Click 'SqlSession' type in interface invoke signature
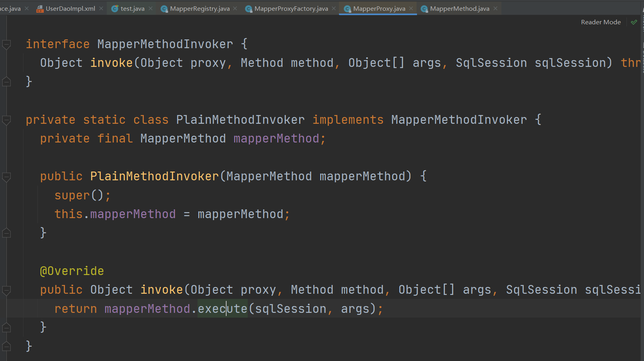This screenshot has width=644, height=361. click(491, 63)
